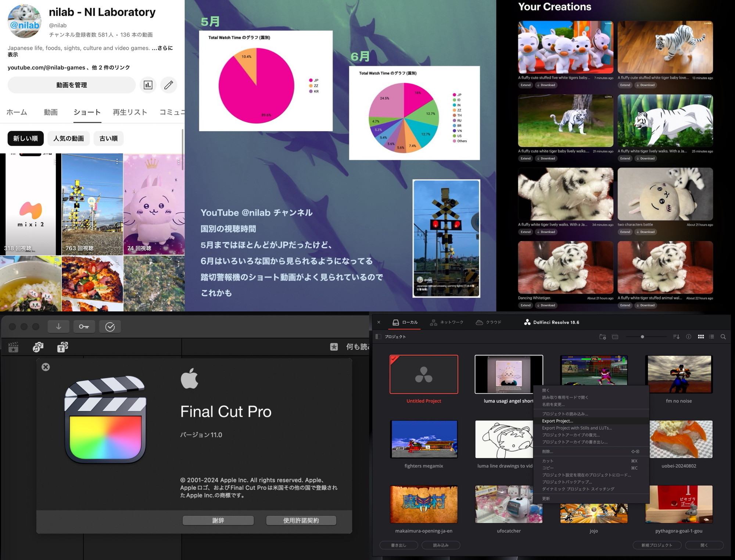The height and width of the screenshot is (560, 735).
Task: Open options menu on railroad crossing short
Action: tap(117, 162)
